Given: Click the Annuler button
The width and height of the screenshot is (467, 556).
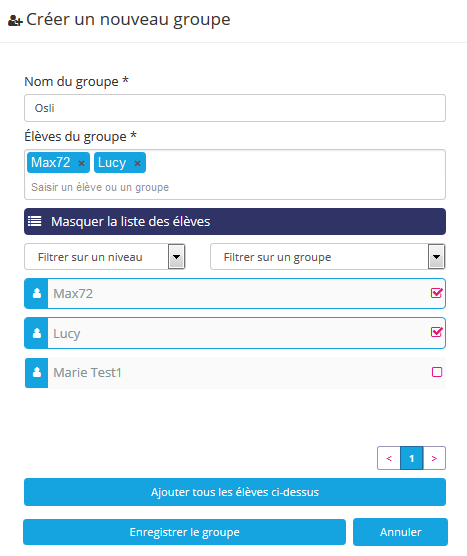Looking at the screenshot, I should [x=400, y=532].
